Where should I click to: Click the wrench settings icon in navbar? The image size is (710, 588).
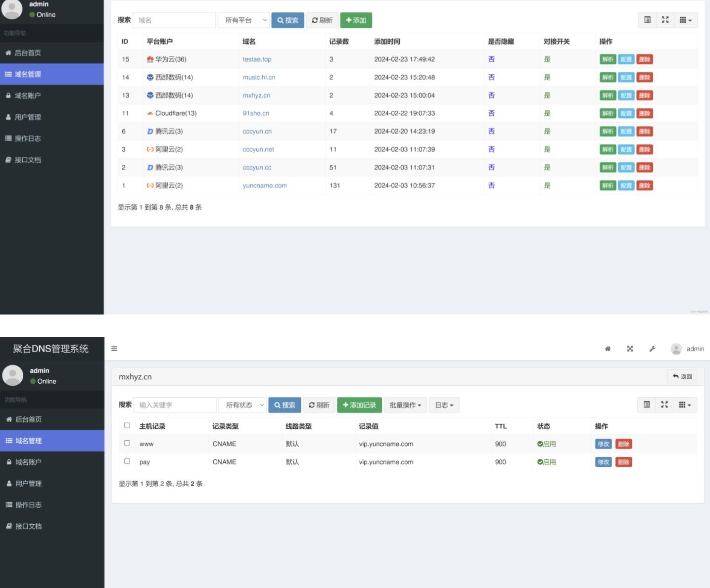(x=652, y=349)
